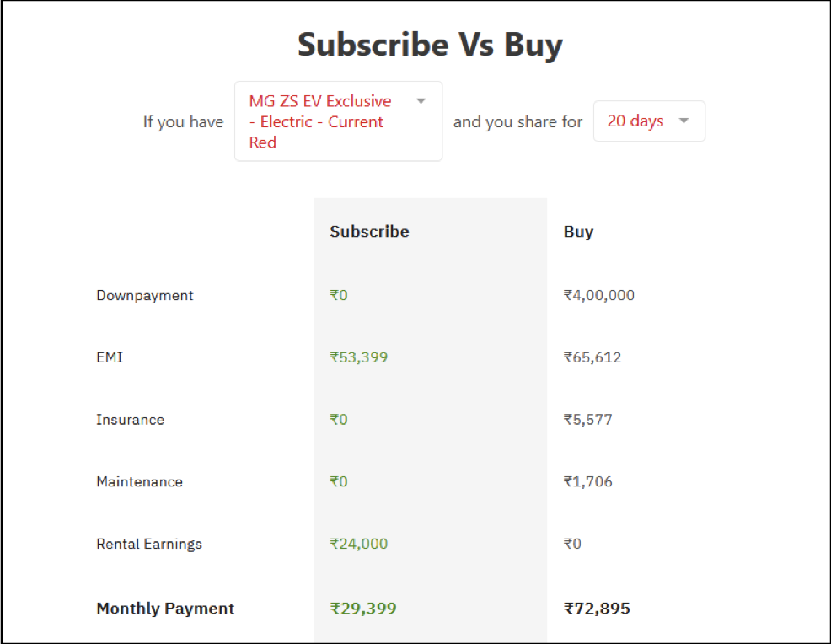Click the Insurance row label

131,420
